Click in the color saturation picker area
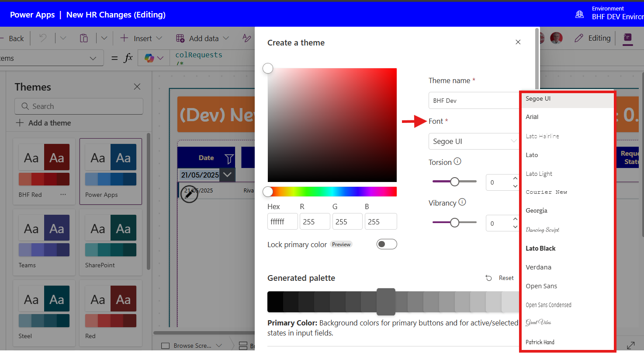This screenshot has height=353, width=644. coord(332,125)
